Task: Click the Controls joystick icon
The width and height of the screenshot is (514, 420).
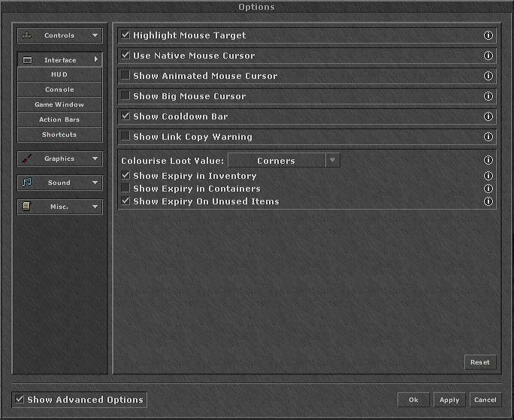Action: click(x=27, y=35)
